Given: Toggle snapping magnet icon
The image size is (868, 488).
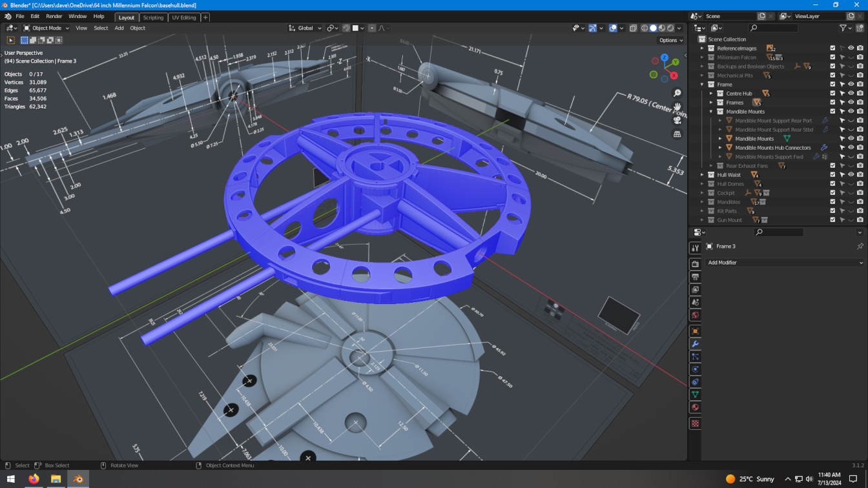Looking at the screenshot, I should [x=346, y=28].
